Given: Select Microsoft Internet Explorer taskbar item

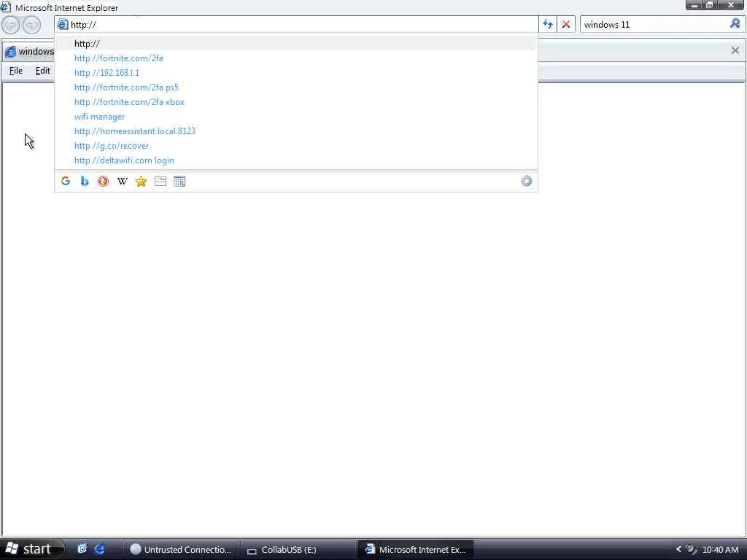Looking at the screenshot, I should (415, 550).
